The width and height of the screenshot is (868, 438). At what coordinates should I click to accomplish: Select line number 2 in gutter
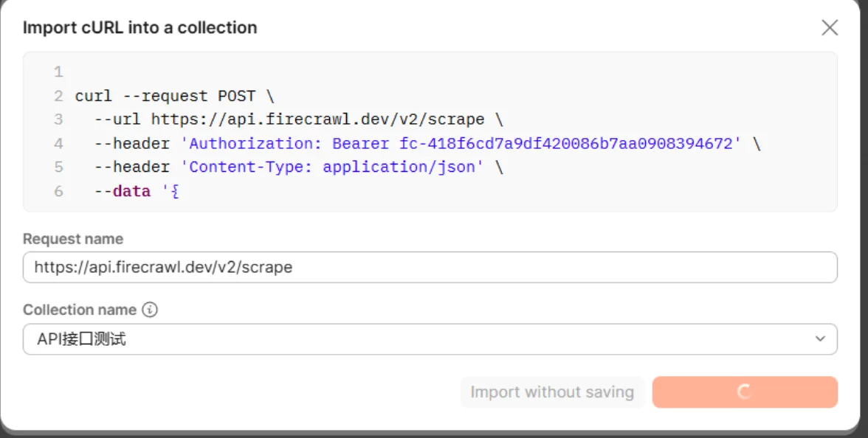pos(59,96)
